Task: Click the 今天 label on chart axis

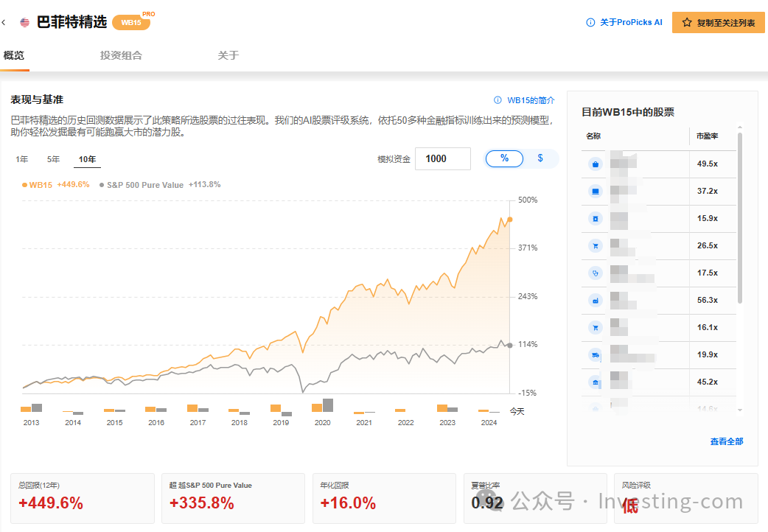Action: click(x=517, y=411)
